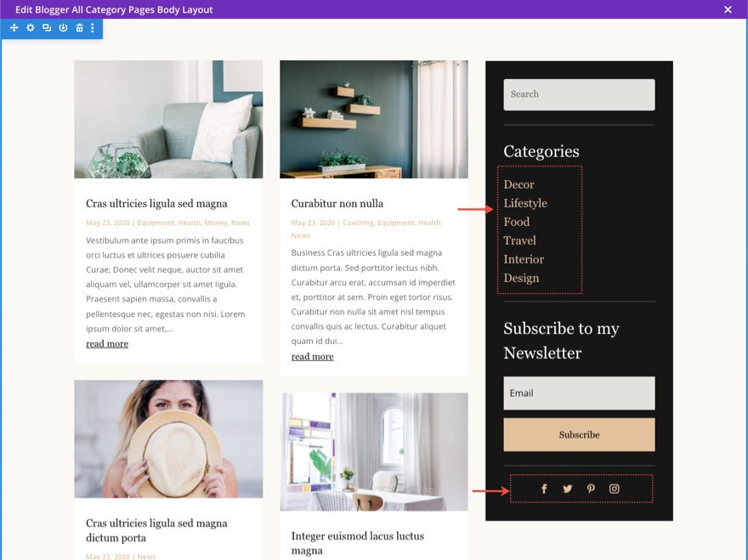Open the Decor category link
The image size is (748, 560).
pos(520,184)
